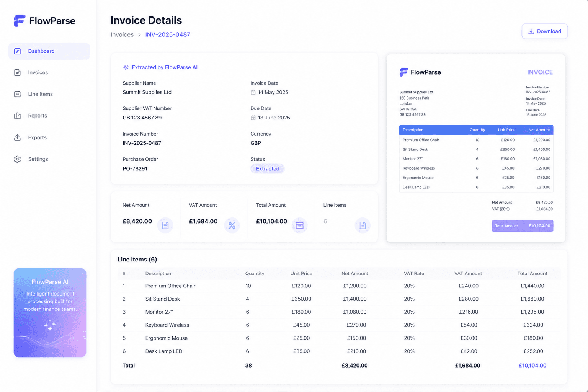
Task: Click the total quantity 38 in the Total row
Action: [248, 366]
